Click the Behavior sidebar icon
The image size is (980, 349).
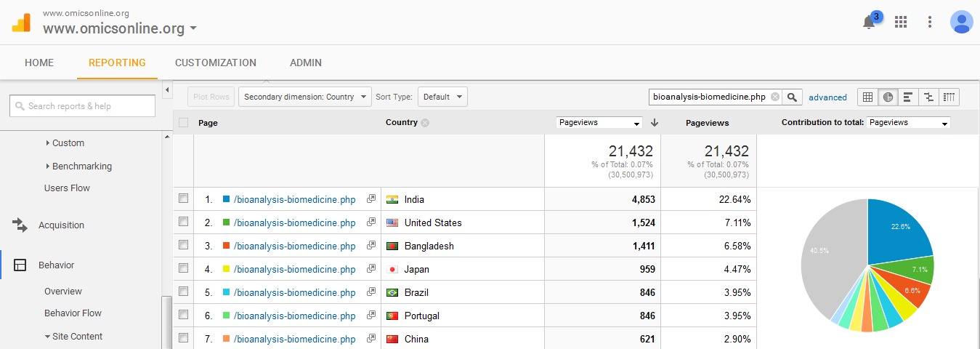click(20, 265)
